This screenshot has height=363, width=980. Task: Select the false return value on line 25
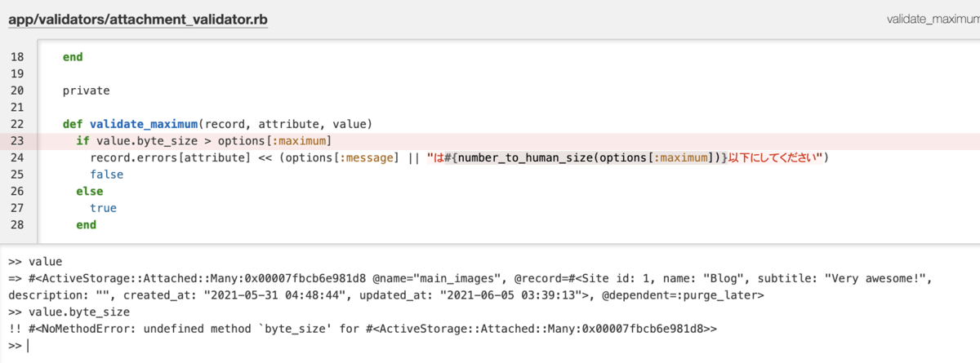point(107,175)
